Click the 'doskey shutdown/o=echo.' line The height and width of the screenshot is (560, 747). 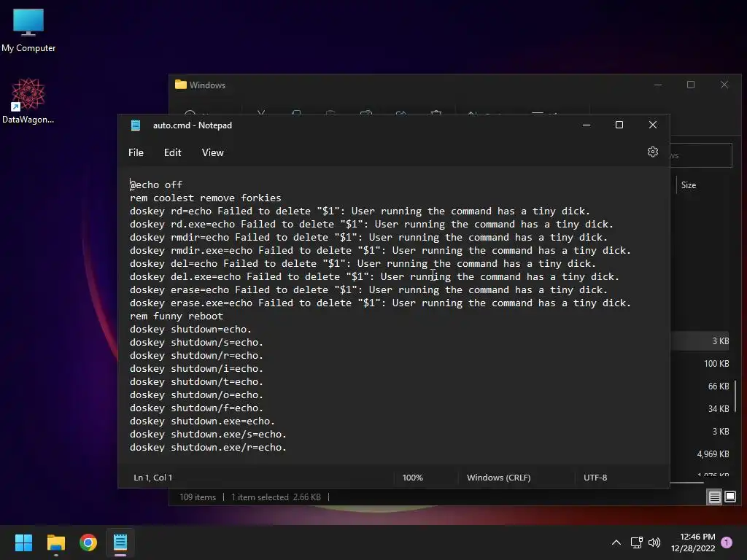[x=196, y=394]
